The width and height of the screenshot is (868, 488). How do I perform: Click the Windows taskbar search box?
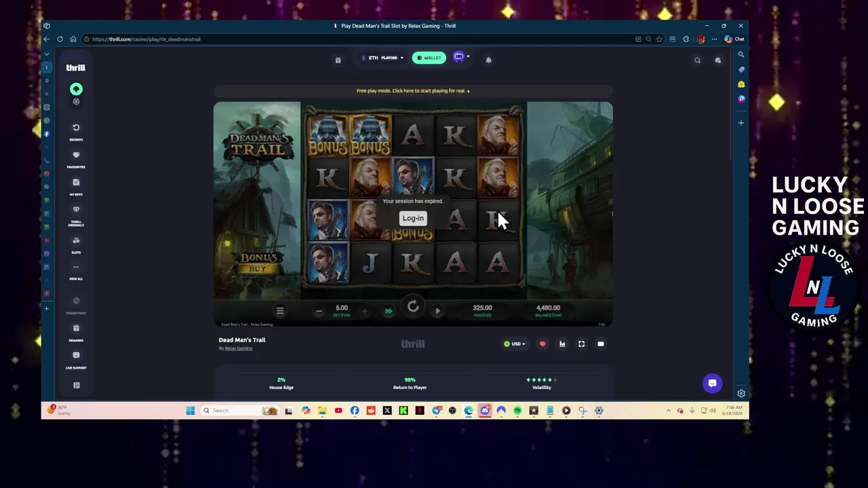[x=240, y=411]
